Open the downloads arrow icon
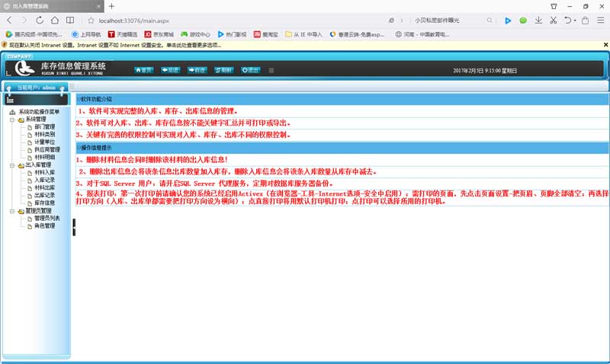This screenshot has width=610, height=364. click(x=538, y=21)
